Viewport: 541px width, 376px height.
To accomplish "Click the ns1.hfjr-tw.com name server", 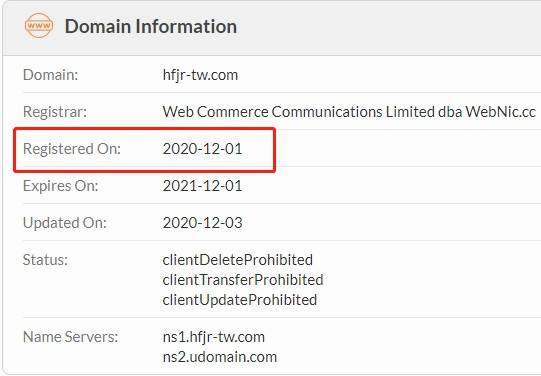I will coord(214,337).
